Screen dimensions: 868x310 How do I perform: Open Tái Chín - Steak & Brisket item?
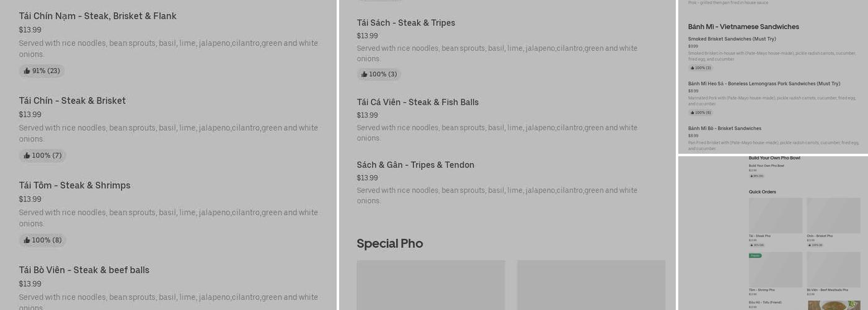pyautogui.click(x=73, y=101)
